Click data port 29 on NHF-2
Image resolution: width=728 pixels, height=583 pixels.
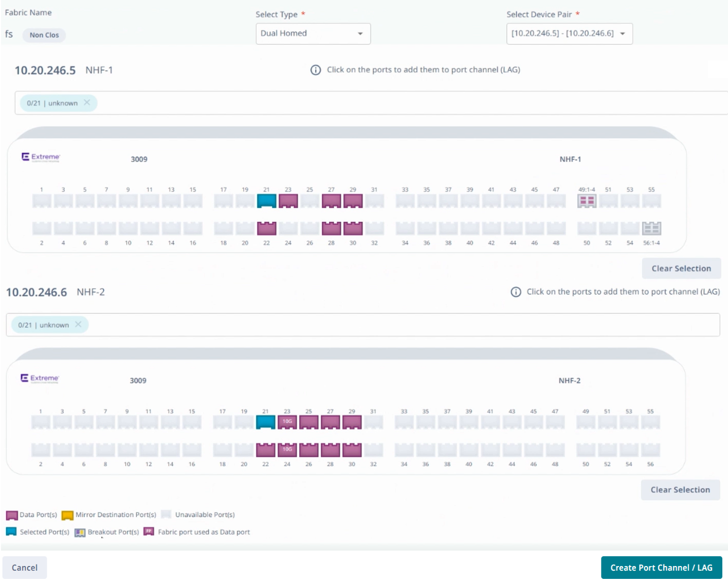pyautogui.click(x=352, y=422)
